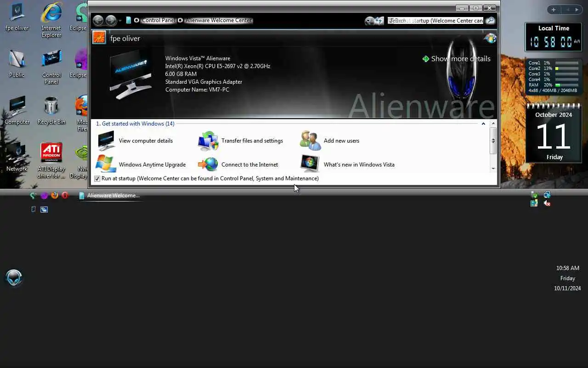
Task: Click the Alienware Welcome Center breadcrumb
Action: tap(218, 20)
